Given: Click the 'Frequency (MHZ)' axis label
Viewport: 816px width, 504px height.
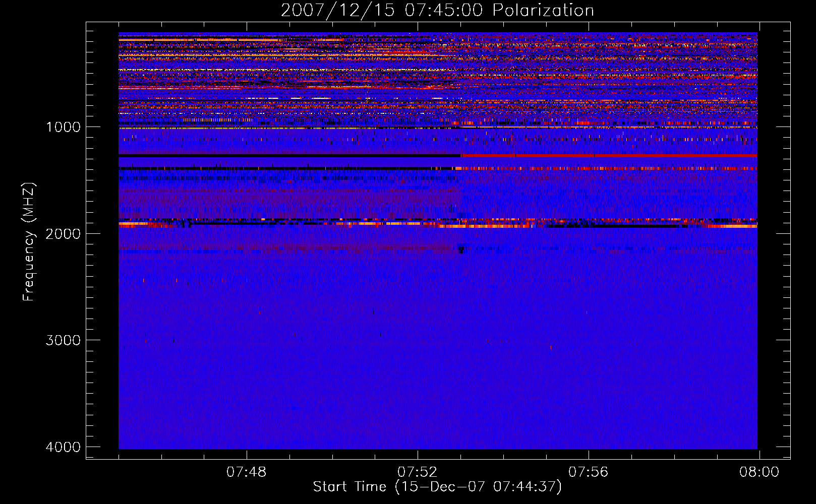Looking at the screenshot, I should tap(29, 242).
